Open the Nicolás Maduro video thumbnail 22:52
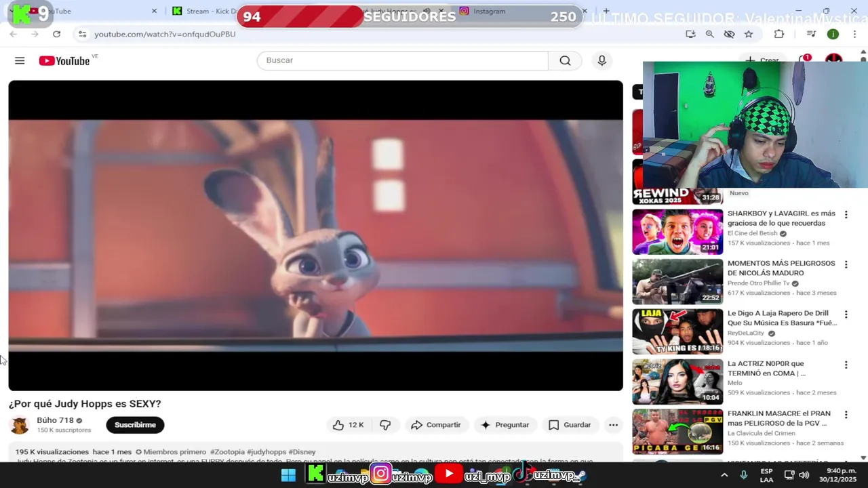Screen dimensions: 868x488 tap(677, 281)
